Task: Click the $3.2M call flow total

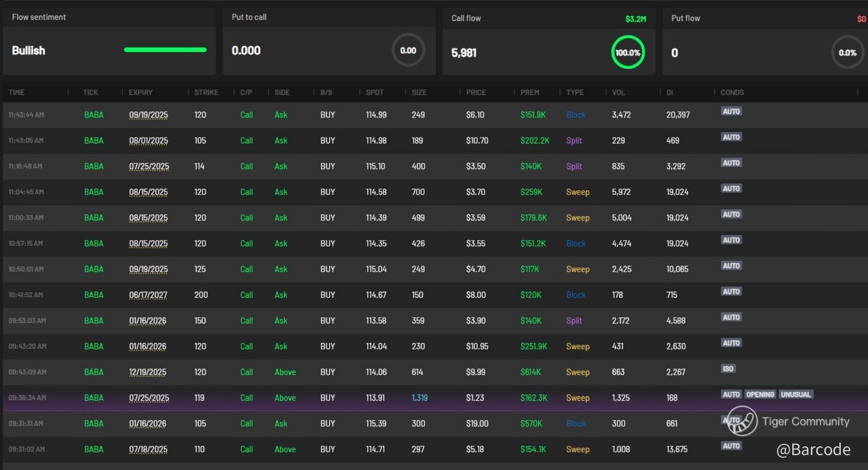Action: (x=636, y=19)
